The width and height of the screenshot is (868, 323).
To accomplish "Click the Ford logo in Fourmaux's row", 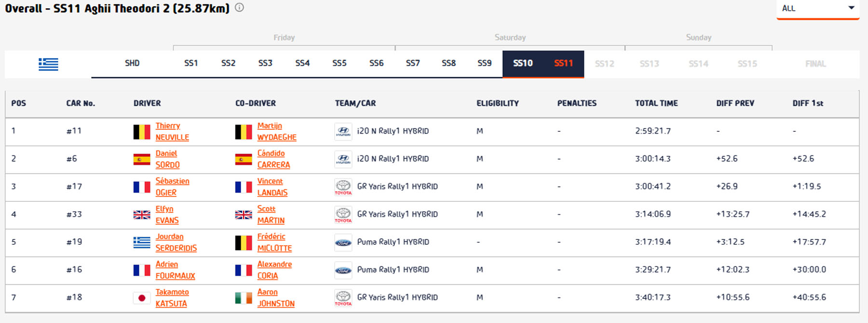I will click(343, 270).
